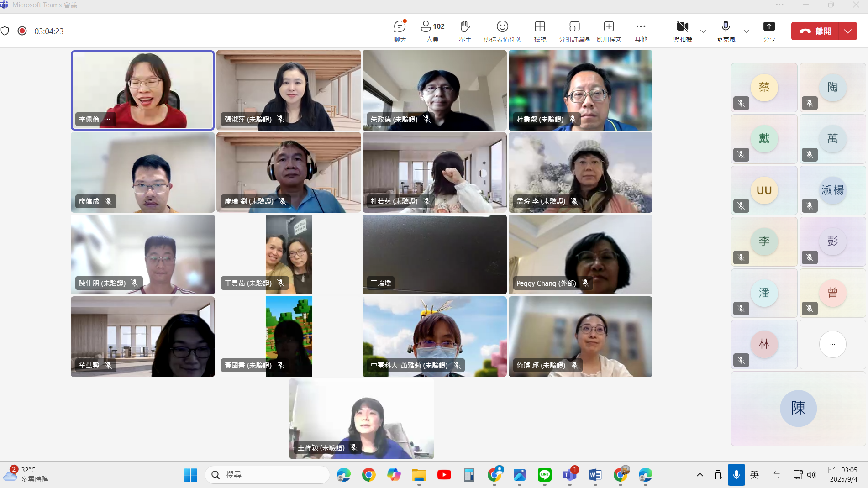Show the participants (人員) list
The image size is (868, 488).
[x=432, y=31]
